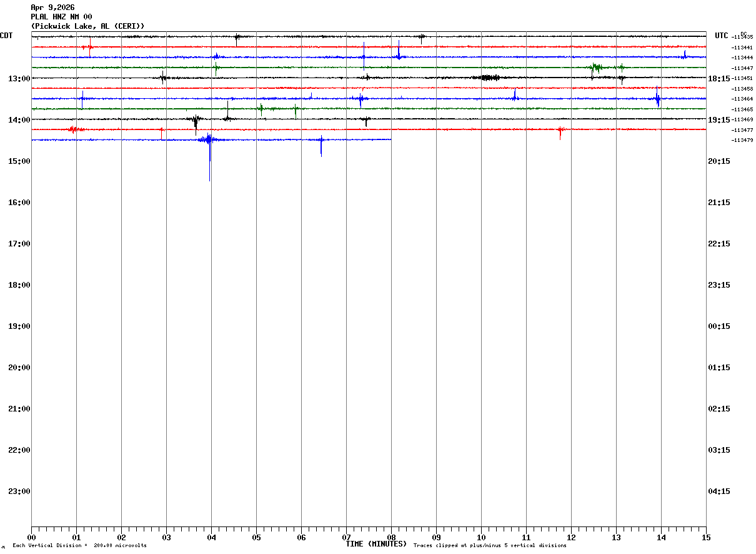Click the red downward spike before minute 12
The height and width of the screenshot is (554, 756).
(x=560, y=133)
